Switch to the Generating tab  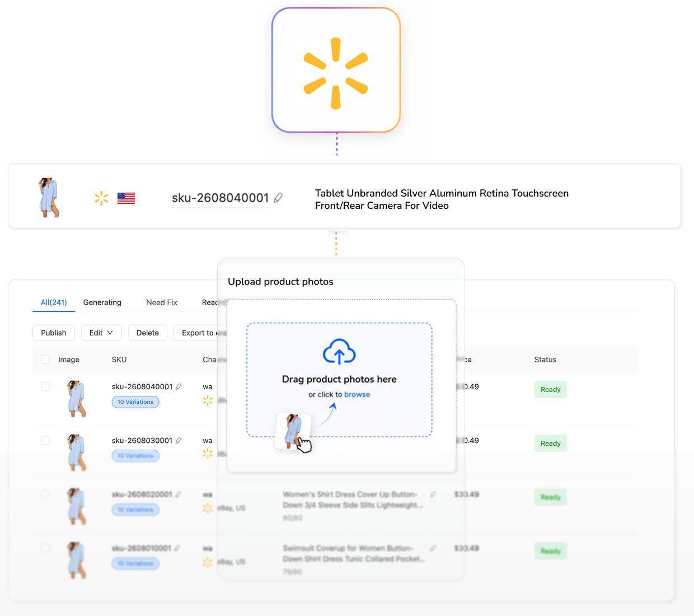coord(102,302)
